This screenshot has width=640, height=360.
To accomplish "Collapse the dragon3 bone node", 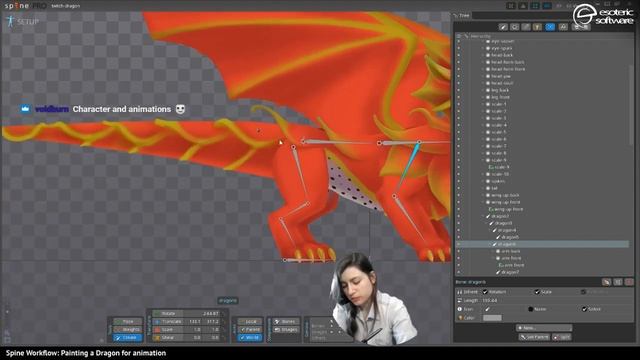I will coord(487,223).
